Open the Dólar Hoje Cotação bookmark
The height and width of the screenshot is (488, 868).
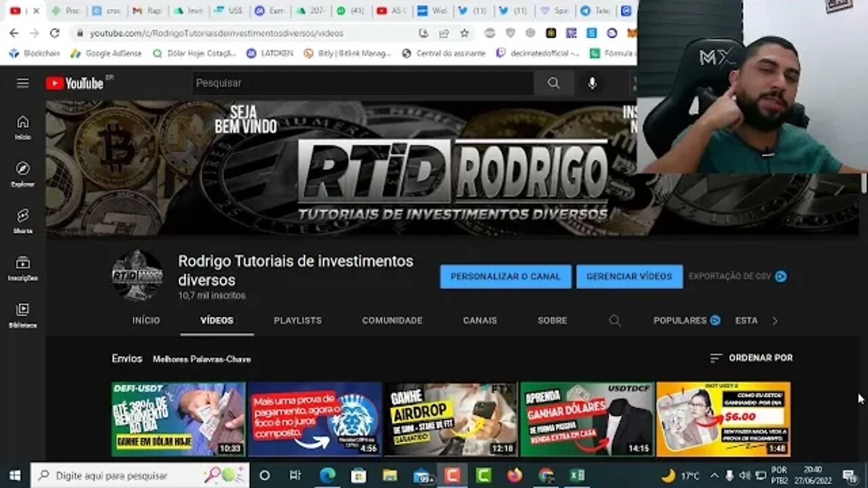point(195,53)
